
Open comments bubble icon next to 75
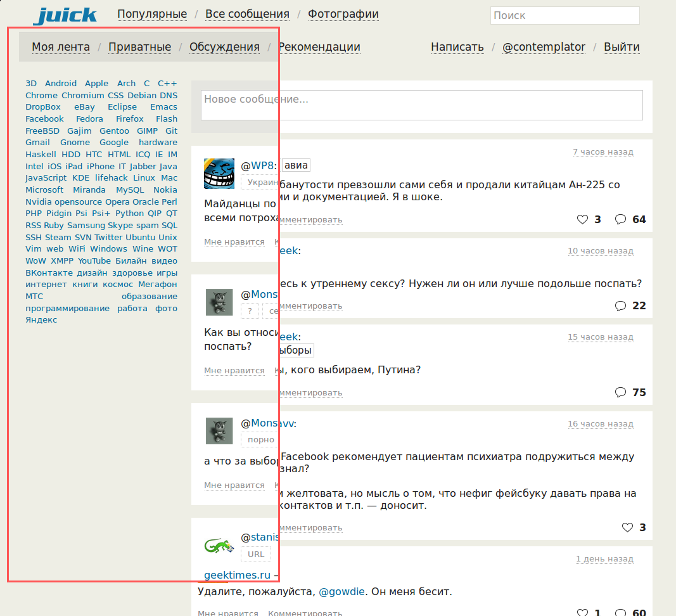[620, 392]
